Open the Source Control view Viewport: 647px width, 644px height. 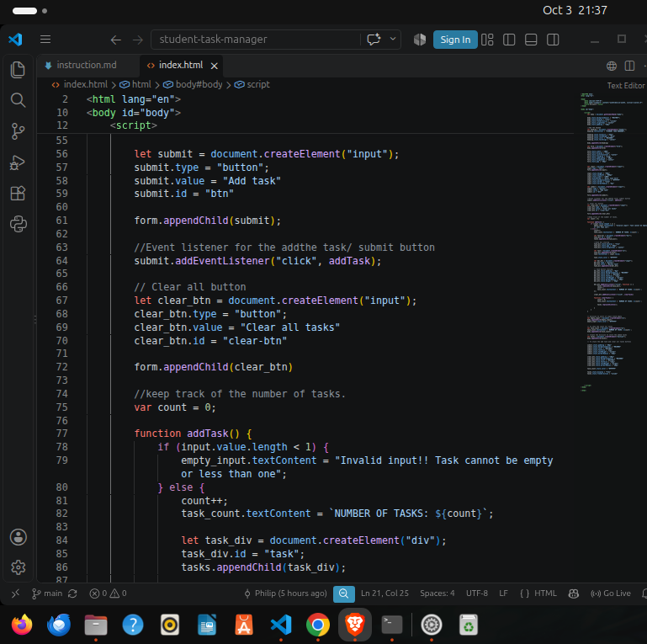click(x=18, y=131)
